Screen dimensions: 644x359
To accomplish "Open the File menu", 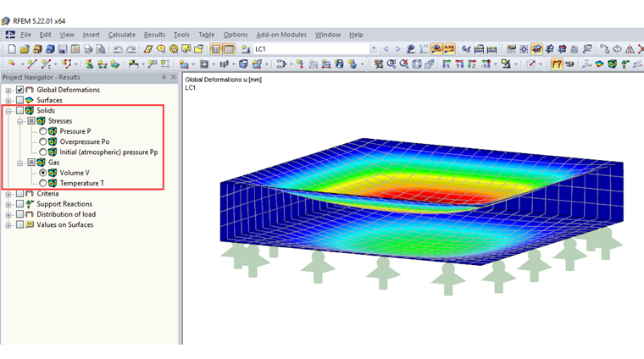I will 26,35.
